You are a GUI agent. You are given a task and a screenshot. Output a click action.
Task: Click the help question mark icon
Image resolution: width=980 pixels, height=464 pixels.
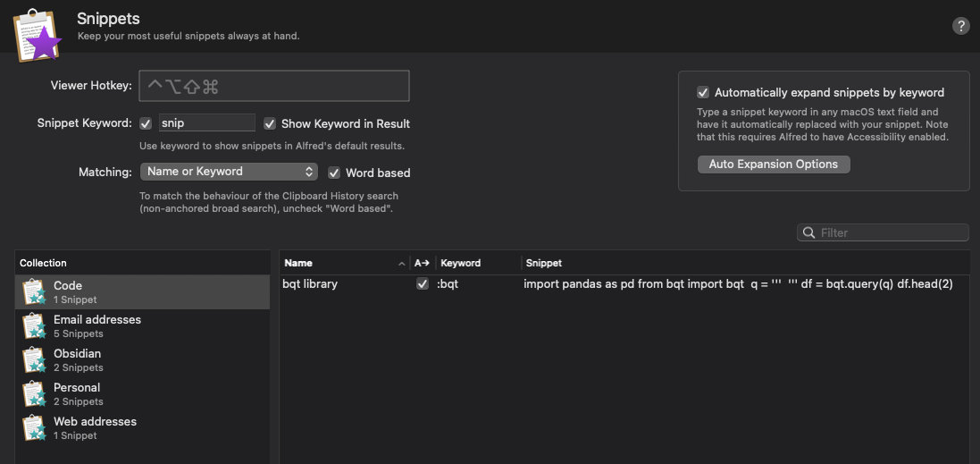(961, 26)
